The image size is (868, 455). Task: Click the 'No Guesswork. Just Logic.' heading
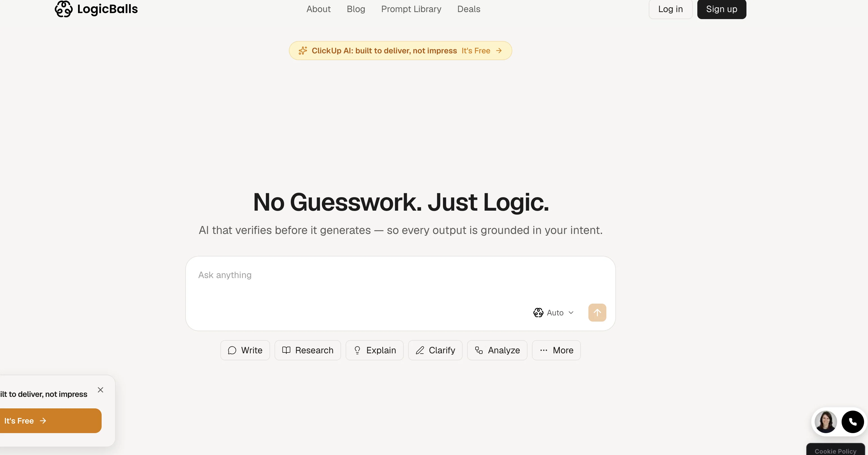pos(401,202)
